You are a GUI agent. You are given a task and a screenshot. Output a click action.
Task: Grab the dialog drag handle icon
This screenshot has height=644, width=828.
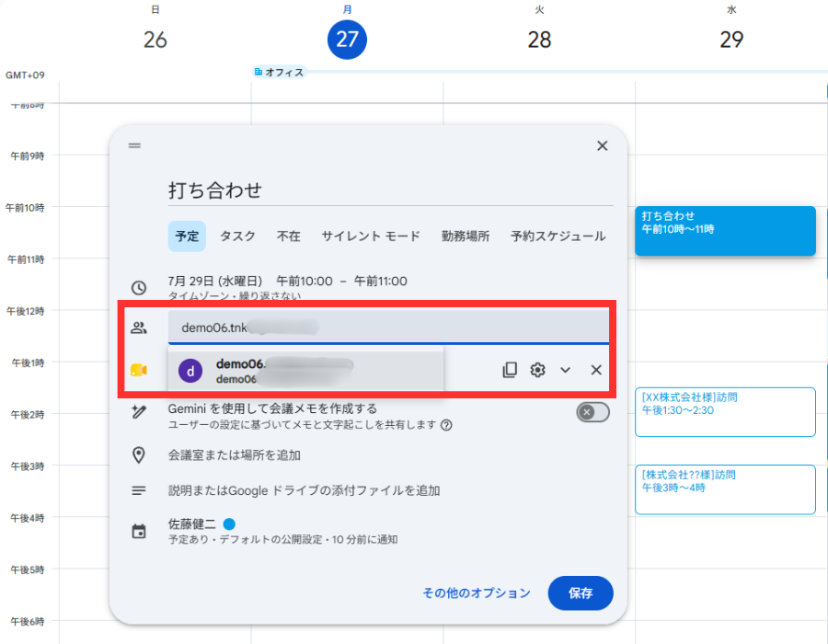pyautogui.click(x=134, y=145)
